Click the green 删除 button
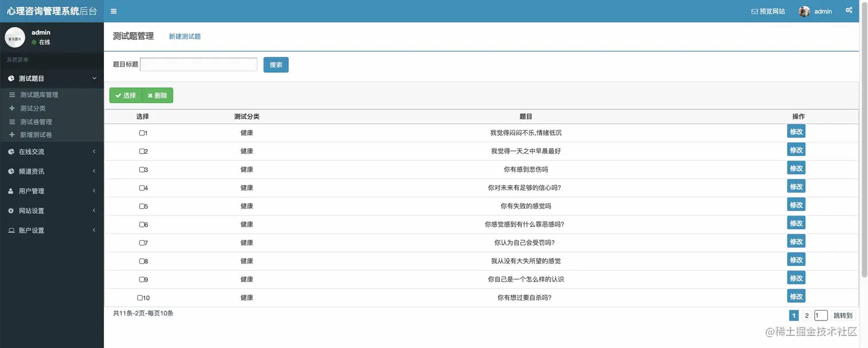The width and height of the screenshot is (868, 348). 157,96
